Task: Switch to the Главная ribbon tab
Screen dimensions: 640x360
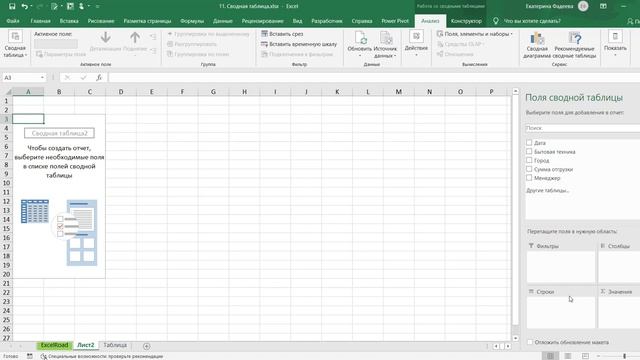Action: point(40,21)
